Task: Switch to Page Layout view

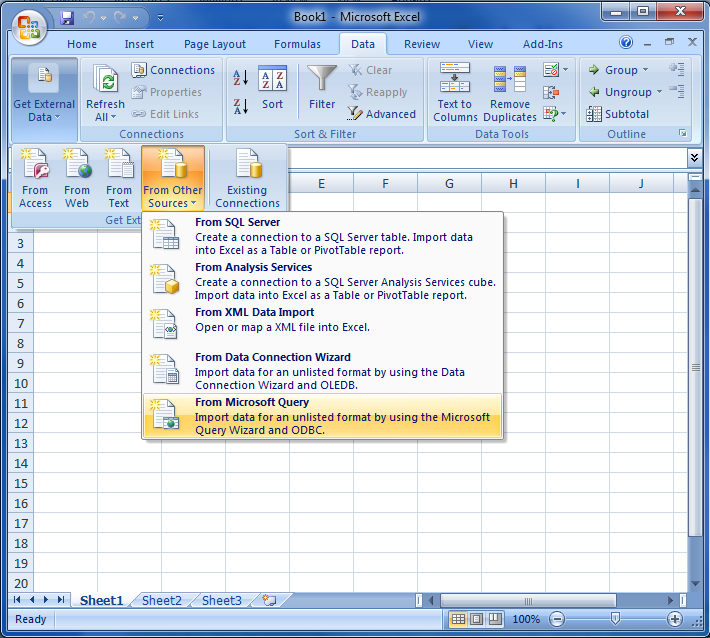Action: coord(476,619)
